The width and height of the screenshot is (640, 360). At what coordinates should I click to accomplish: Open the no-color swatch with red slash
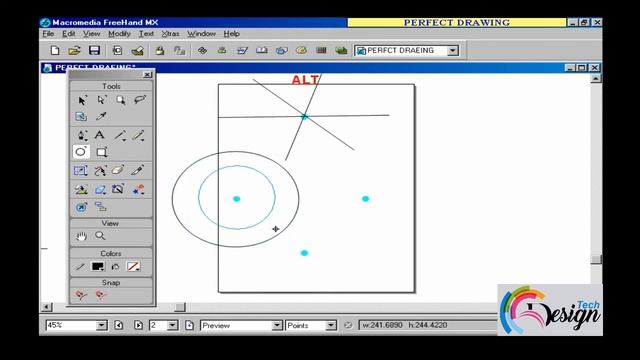click(x=133, y=267)
